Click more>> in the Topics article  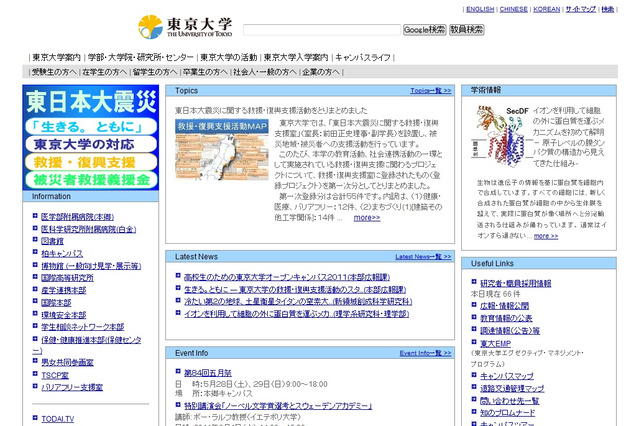tap(367, 218)
